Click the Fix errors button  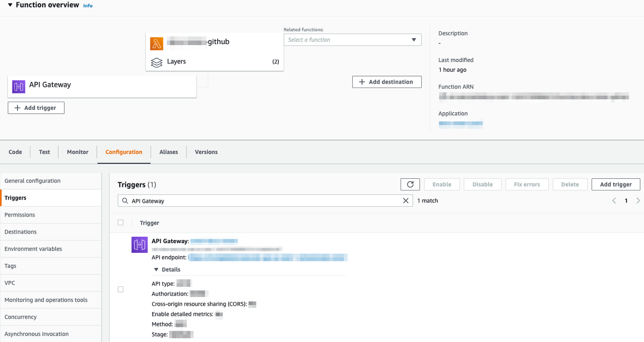click(527, 184)
